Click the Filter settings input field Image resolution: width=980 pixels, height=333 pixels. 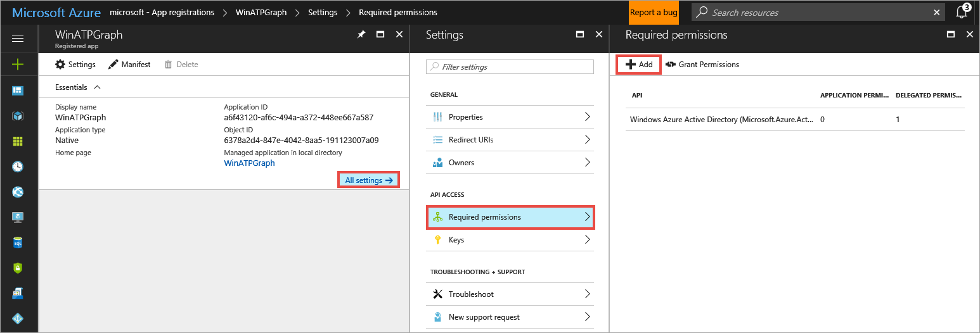510,67
